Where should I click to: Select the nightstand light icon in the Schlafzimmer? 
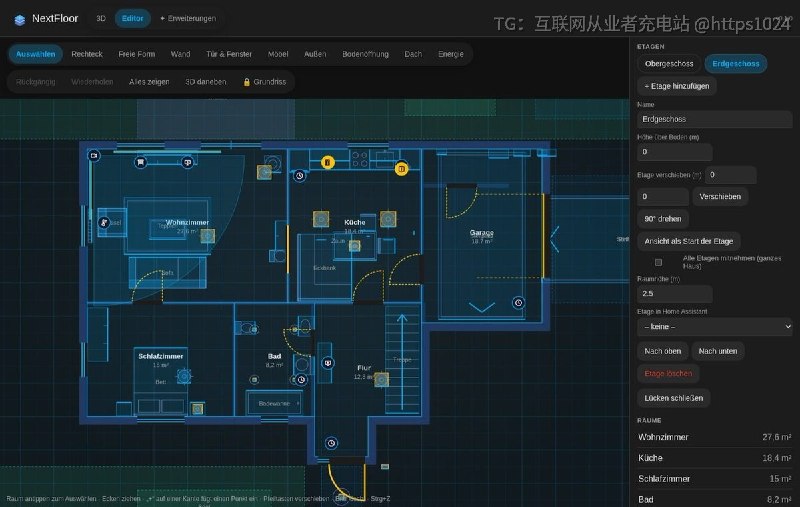point(197,408)
